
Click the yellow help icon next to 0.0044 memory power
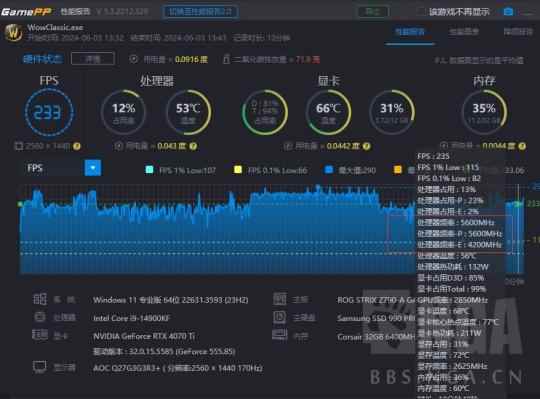pyautogui.click(x=522, y=146)
